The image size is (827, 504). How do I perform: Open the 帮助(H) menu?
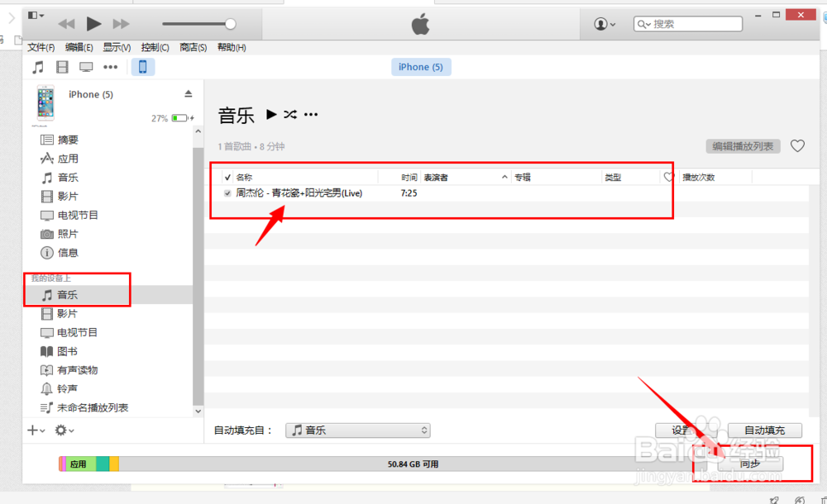(x=232, y=47)
